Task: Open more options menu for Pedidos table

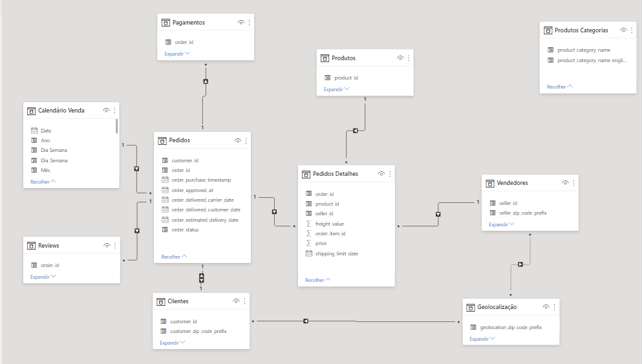Action: pos(246,140)
